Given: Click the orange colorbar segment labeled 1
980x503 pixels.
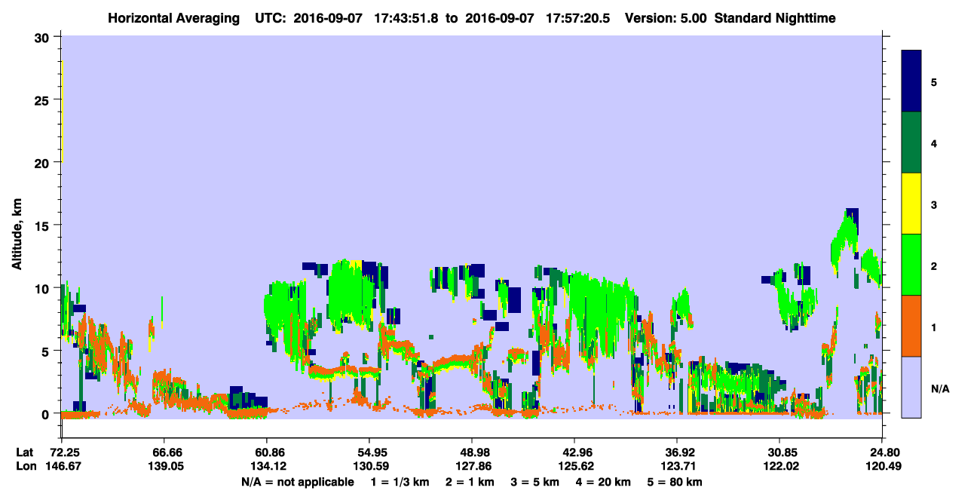Looking at the screenshot, I should 911,326.
